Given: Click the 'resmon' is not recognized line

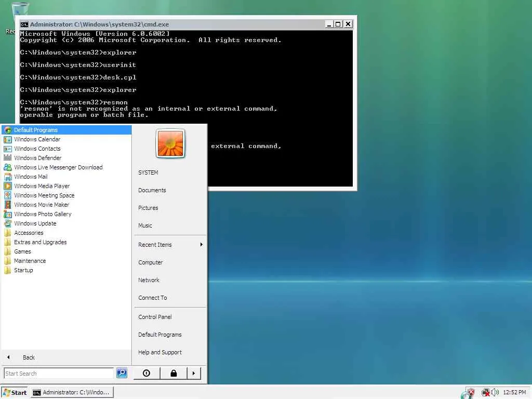Looking at the screenshot, I should point(149,109).
